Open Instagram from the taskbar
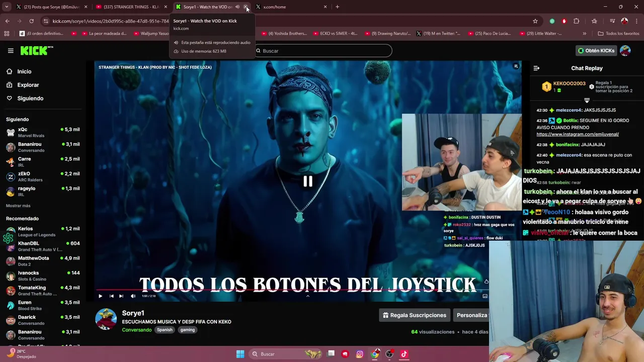 (360, 354)
